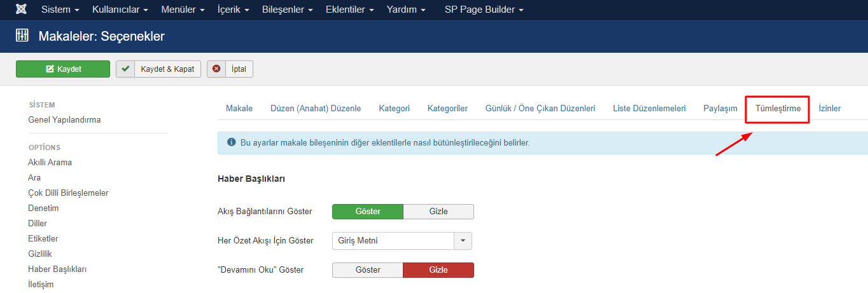Click the options sliders icon beside title
Image resolution: width=868 pixels, height=293 pixels.
click(22, 36)
